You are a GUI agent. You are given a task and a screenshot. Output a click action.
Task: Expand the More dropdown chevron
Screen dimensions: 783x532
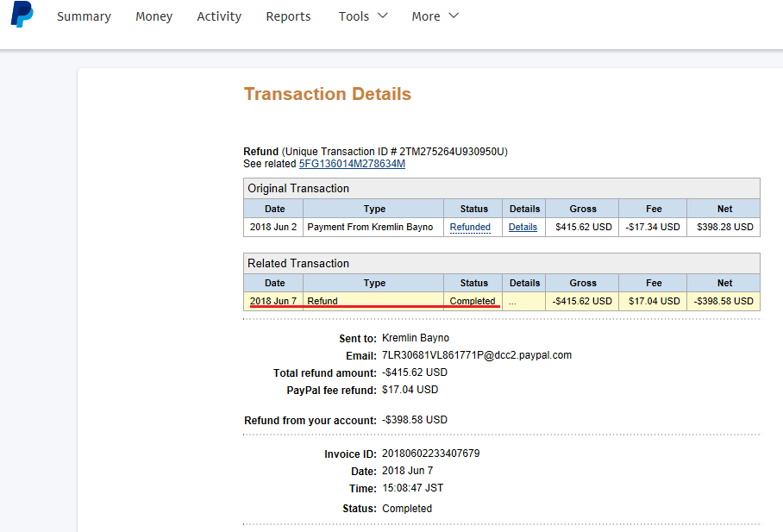pyautogui.click(x=454, y=15)
